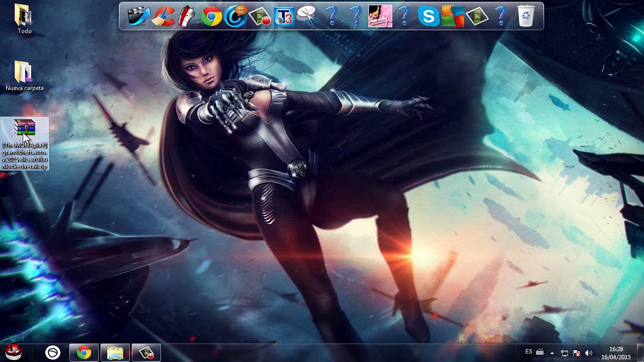The image size is (644, 362).
Task: Open the Start menu with the red smiley orb
Action: (13, 352)
